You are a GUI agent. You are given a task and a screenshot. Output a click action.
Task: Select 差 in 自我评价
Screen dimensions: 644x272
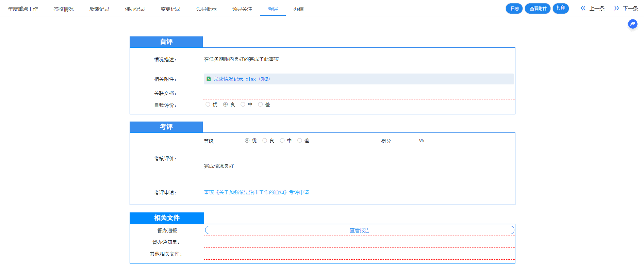pos(260,105)
